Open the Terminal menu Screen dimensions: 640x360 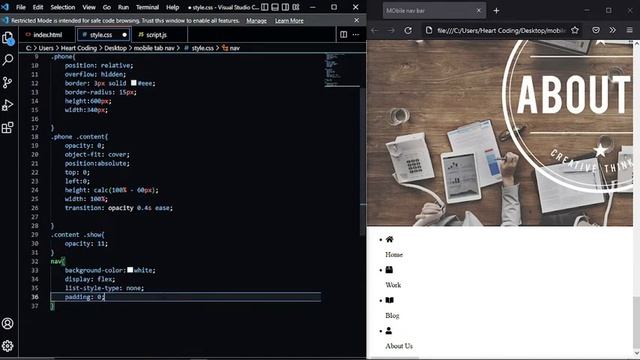[147, 7]
